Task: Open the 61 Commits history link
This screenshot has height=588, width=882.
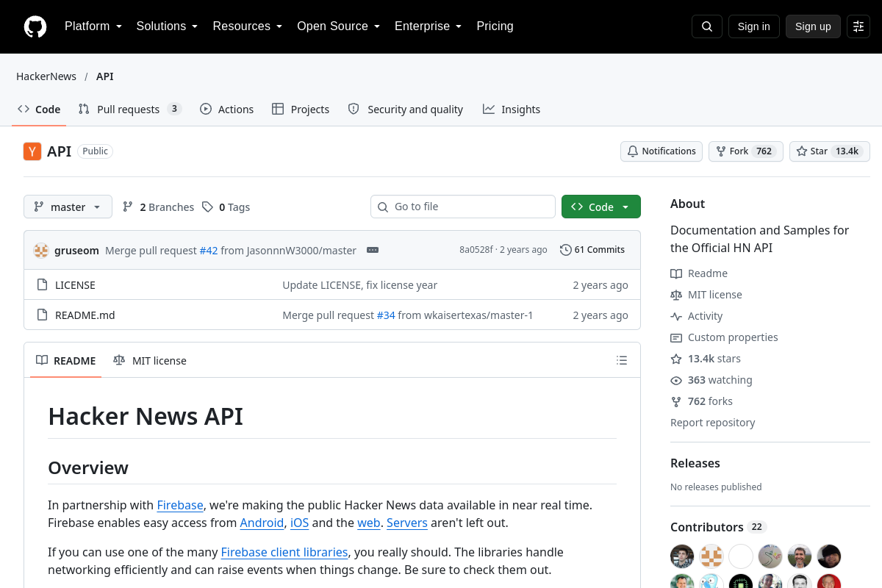Action: pos(592,250)
